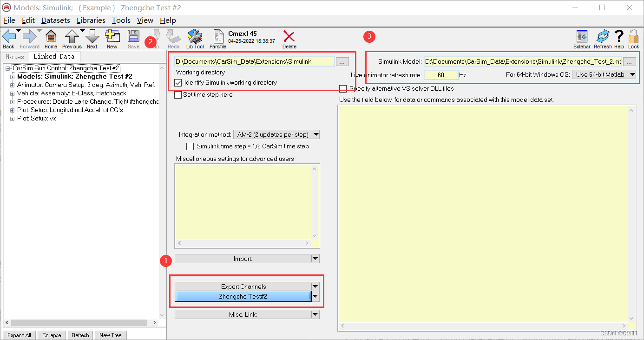This screenshot has height=340, width=644.
Task: Save dataset with floppy disk icon
Action: tap(133, 36)
